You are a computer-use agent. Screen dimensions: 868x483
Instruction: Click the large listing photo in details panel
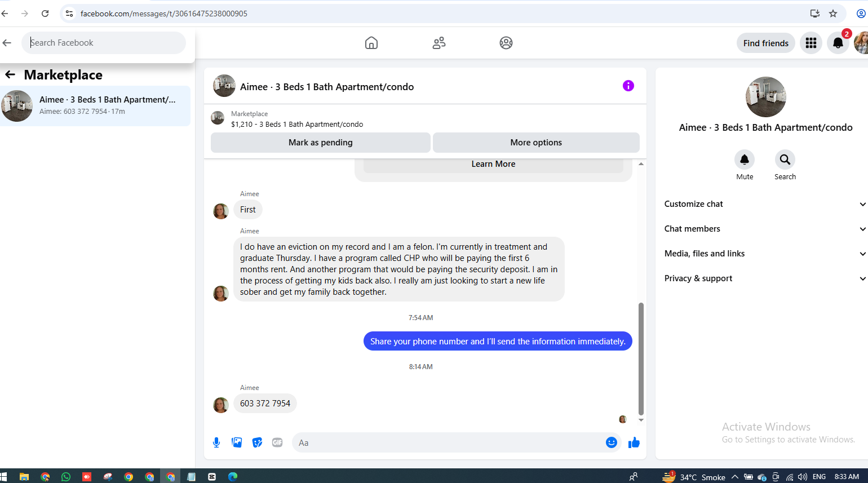pyautogui.click(x=766, y=97)
